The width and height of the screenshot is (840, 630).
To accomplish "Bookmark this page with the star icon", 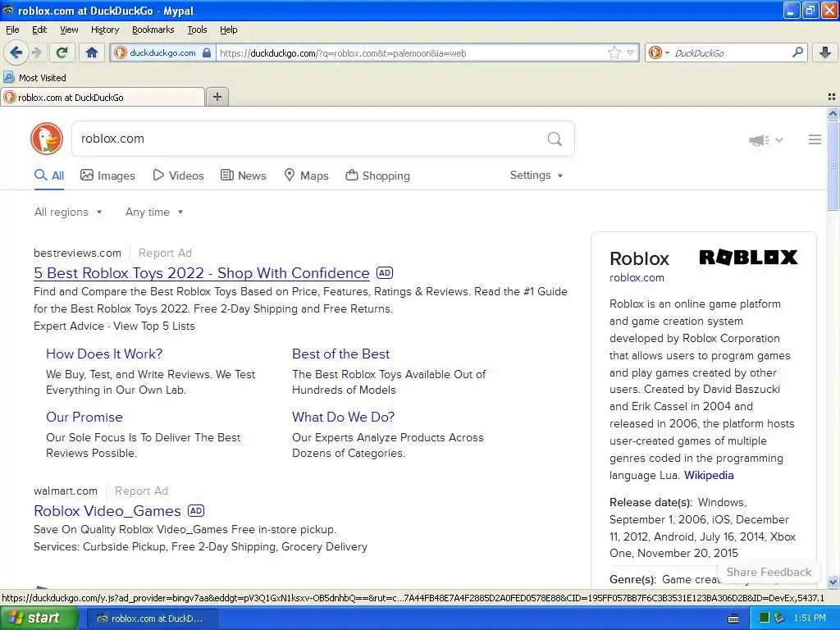I will tap(614, 53).
